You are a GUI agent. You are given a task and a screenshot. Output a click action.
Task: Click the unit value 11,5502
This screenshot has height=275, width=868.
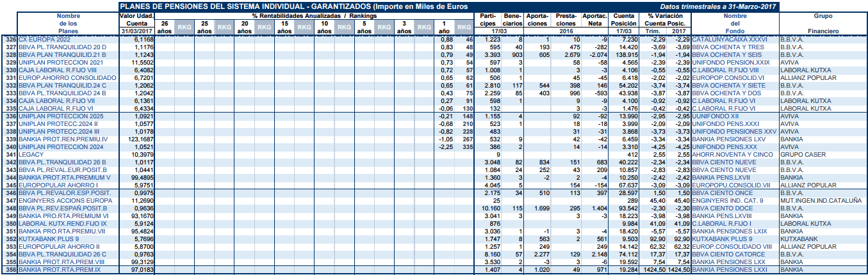click(142, 63)
